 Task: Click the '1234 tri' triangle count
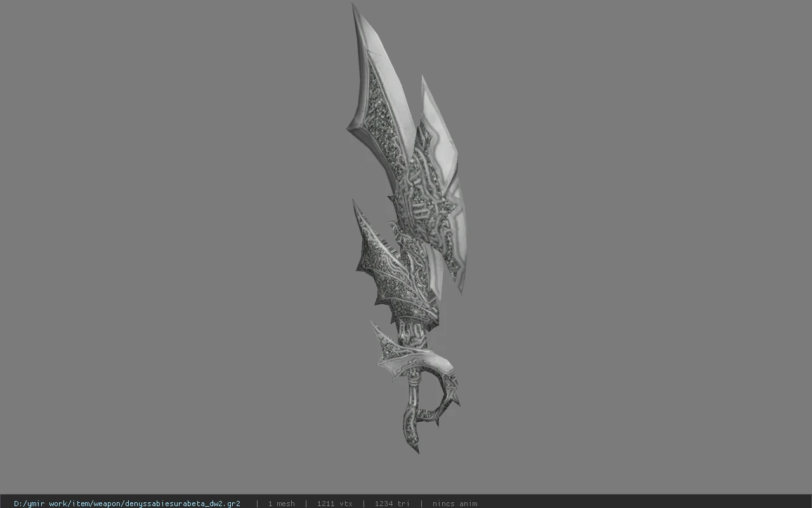[392, 504]
